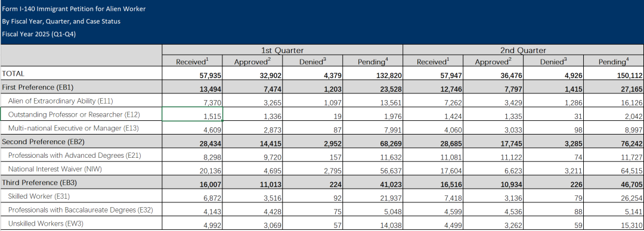This screenshot has height=231, width=644.
Task: Click the Third Preference (EB3) label cell
Action: coord(81,183)
